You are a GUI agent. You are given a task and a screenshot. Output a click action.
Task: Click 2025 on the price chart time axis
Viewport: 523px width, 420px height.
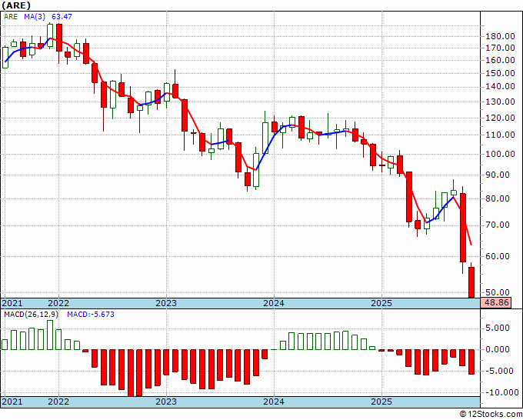coord(381,303)
